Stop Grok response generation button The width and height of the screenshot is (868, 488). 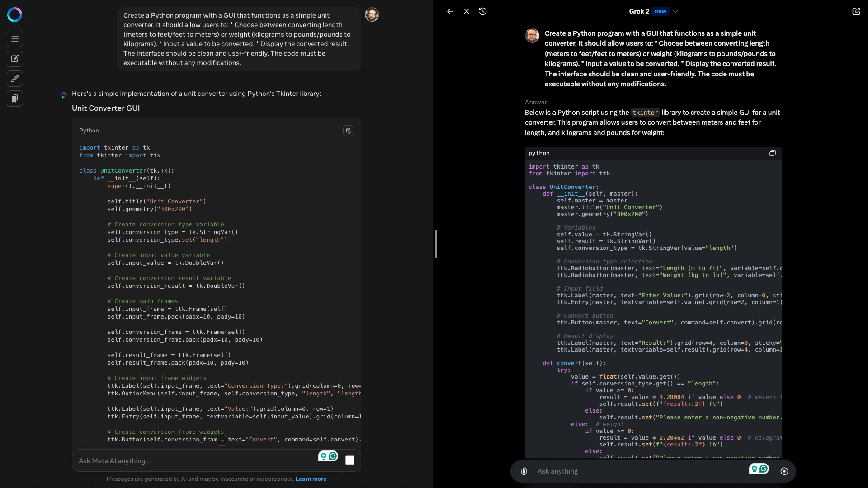click(784, 471)
